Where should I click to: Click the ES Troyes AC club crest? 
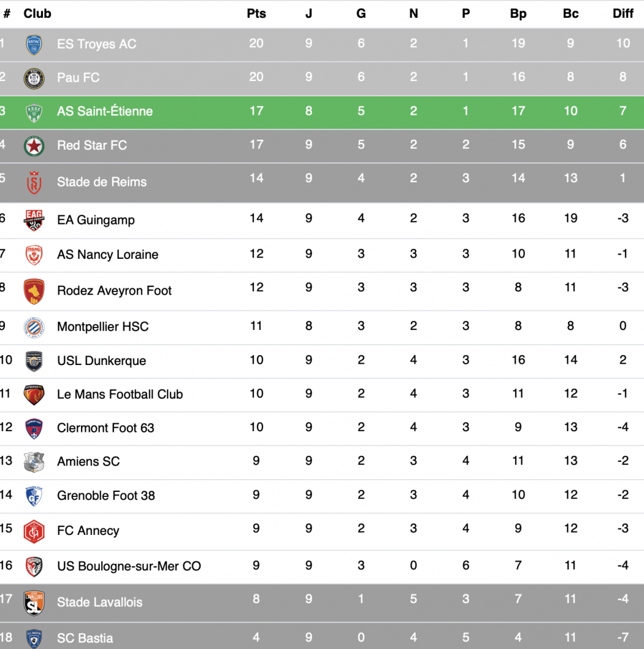[34, 44]
